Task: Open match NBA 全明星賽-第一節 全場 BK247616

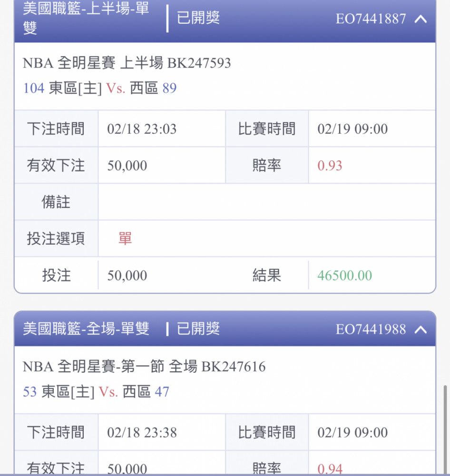Action: click(144, 367)
